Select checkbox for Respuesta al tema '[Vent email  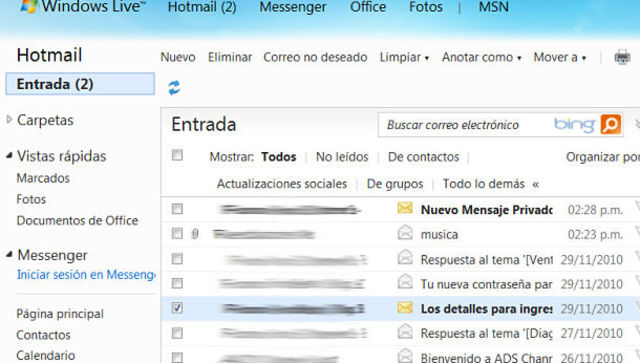[x=177, y=258]
